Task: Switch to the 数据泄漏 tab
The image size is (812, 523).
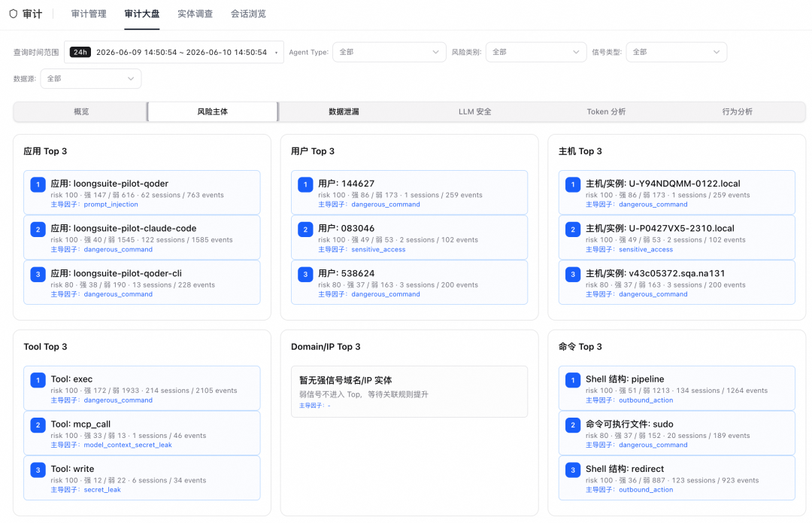Action: (344, 112)
